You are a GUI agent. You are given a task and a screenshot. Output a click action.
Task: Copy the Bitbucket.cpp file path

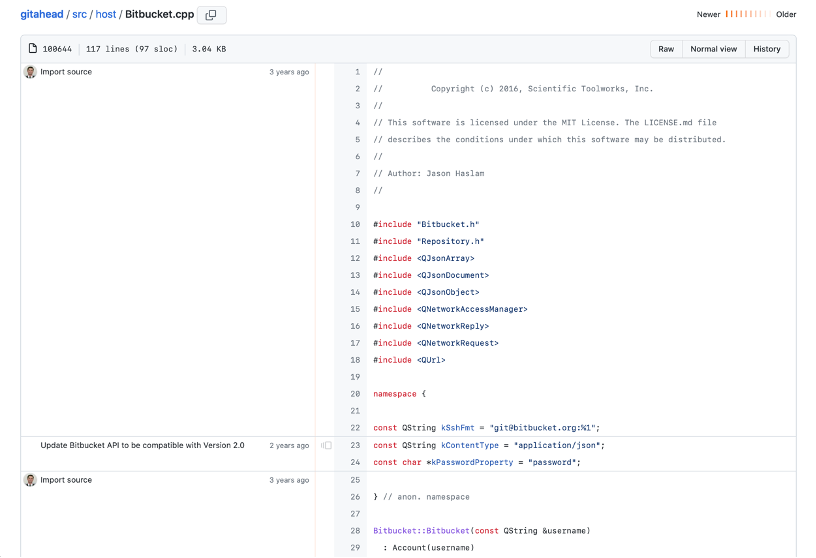pyautogui.click(x=211, y=15)
